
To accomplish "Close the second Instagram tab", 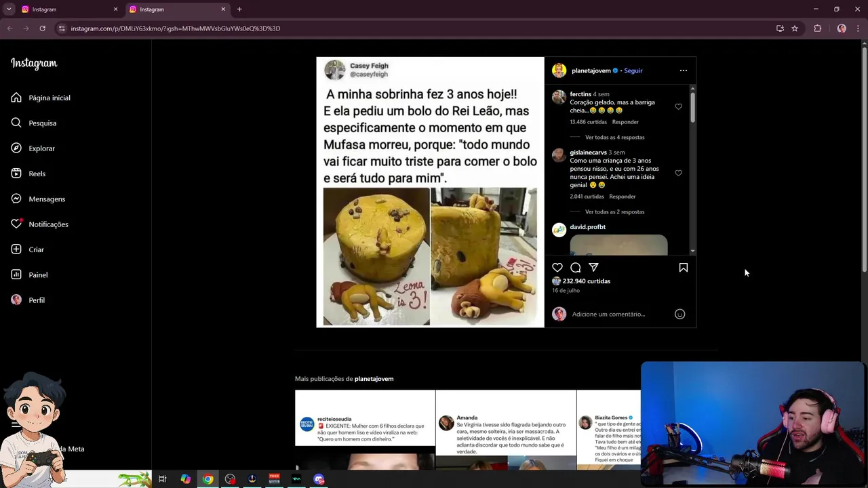I will [x=223, y=9].
